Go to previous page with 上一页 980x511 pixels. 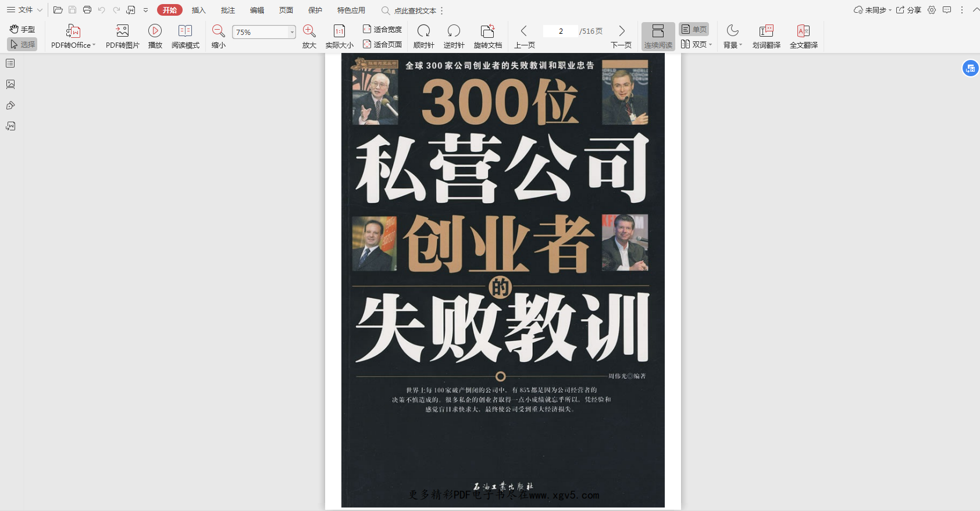pyautogui.click(x=524, y=36)
